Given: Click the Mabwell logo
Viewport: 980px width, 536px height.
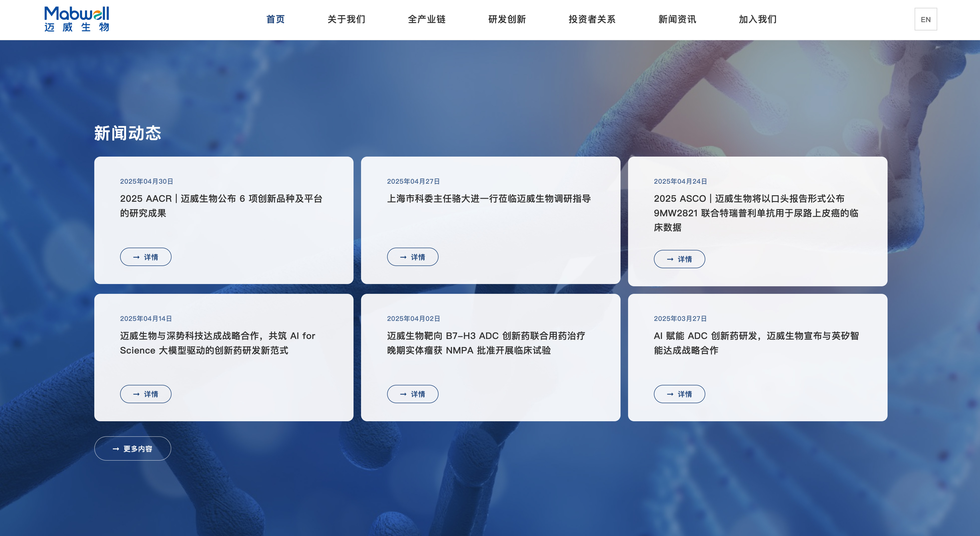Looking at the screenshot, I should 76,19.
